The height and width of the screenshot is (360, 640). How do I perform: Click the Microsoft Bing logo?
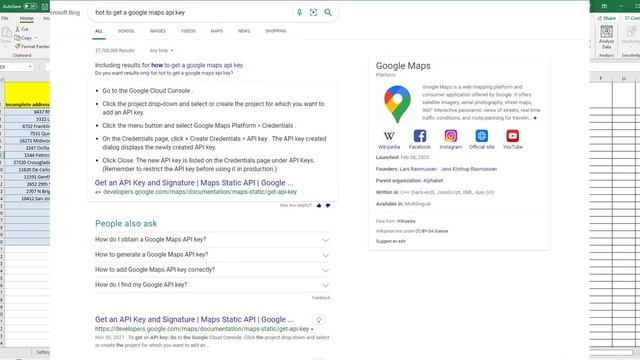click(65, 13)
